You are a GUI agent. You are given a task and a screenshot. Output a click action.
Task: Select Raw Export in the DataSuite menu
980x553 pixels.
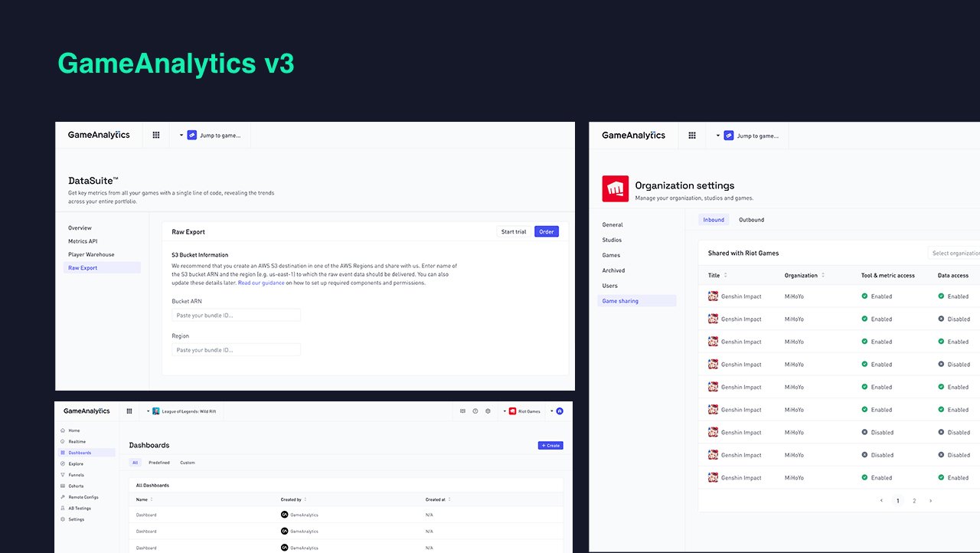pos(102,268)
